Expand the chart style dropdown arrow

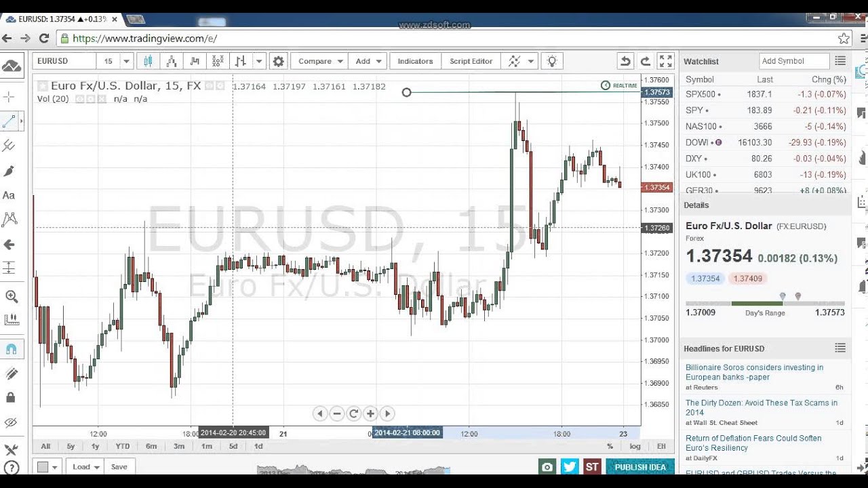258,61
